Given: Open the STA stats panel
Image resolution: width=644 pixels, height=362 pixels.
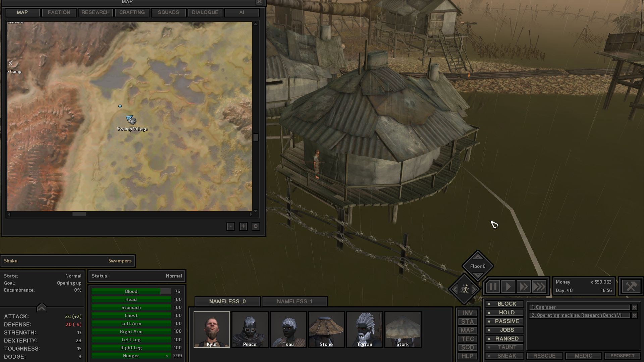Looking at the screenshot, I should (x=468, y=321).
